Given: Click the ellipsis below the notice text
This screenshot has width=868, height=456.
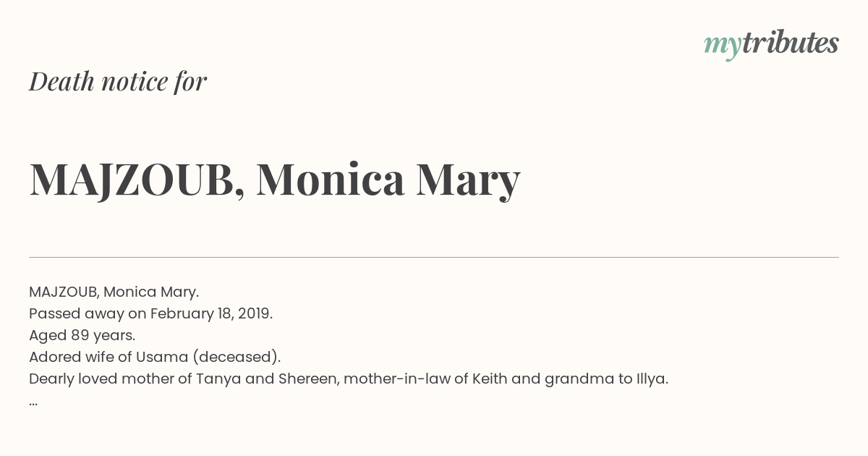Looking at the screenshot, I should click(33, 403).
